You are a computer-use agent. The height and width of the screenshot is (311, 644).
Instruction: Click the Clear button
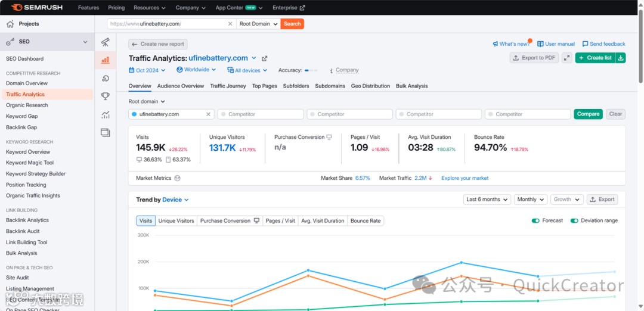615,114
